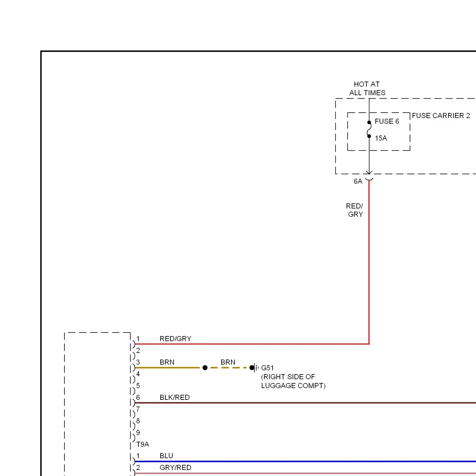Click the 6A connector pin label
The height and width of the screenshot is (476, 476).
[x=358, y=182]
